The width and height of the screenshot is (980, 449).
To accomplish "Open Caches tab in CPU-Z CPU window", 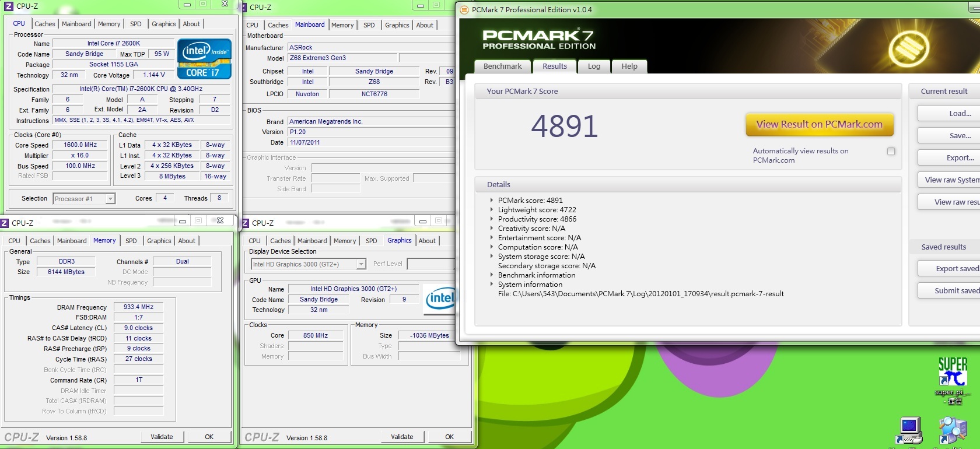I will point(45,24).
